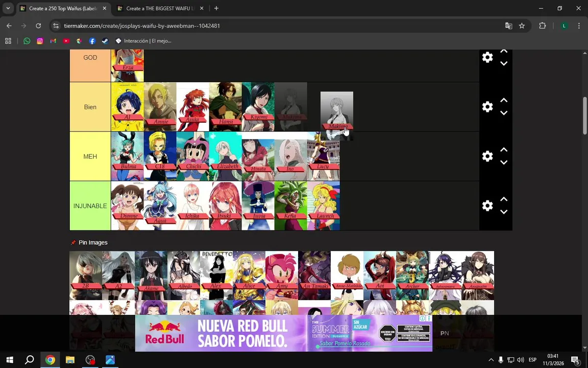Open settings gear for INJUNABLE tier
Image resolution: width=588 pixels, height=368 pixels.
(487, 206)
